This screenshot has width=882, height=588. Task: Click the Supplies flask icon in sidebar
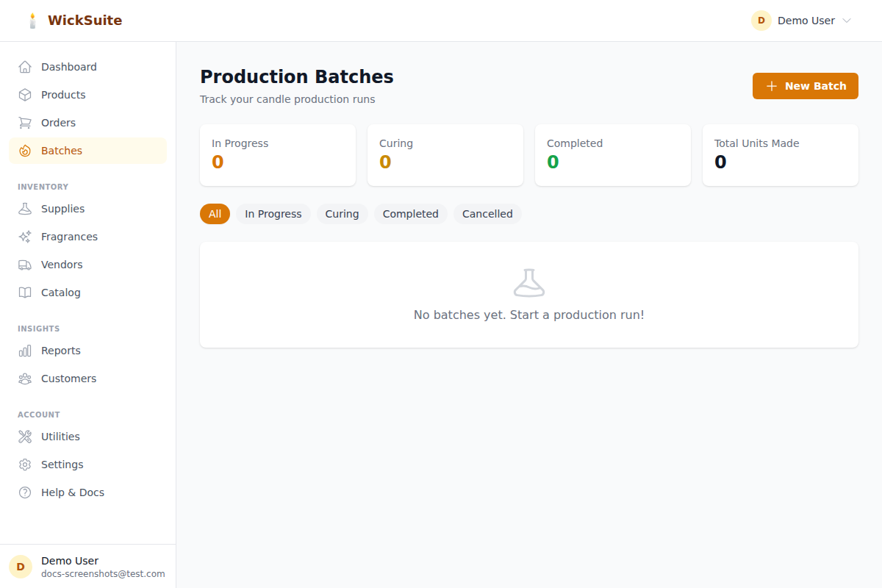pyautogui.click(x=25, y=209)
